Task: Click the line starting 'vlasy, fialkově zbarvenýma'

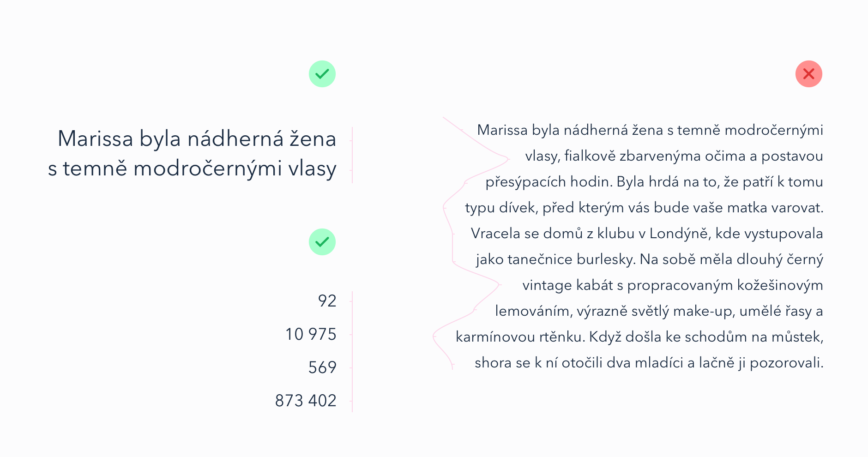Action: (x=674, y=156)
